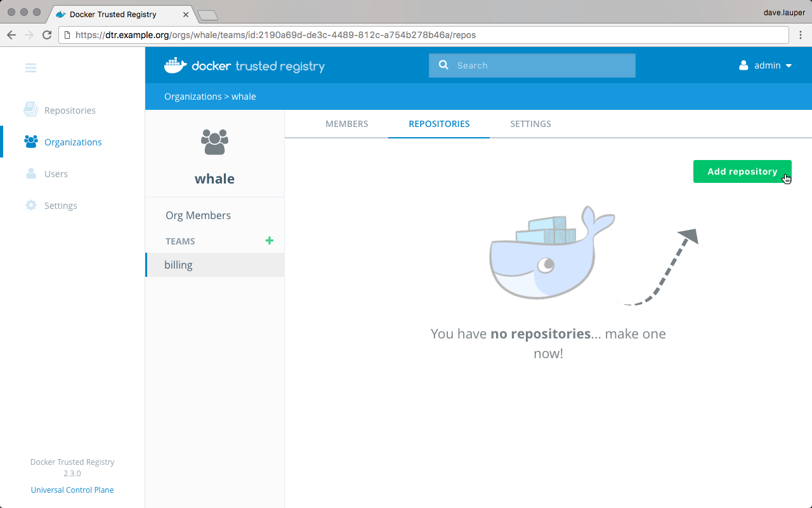This screenshot has height=508, width=812.
Task: Switch to the MEMBERS tab
Action: tap(346, 124)
